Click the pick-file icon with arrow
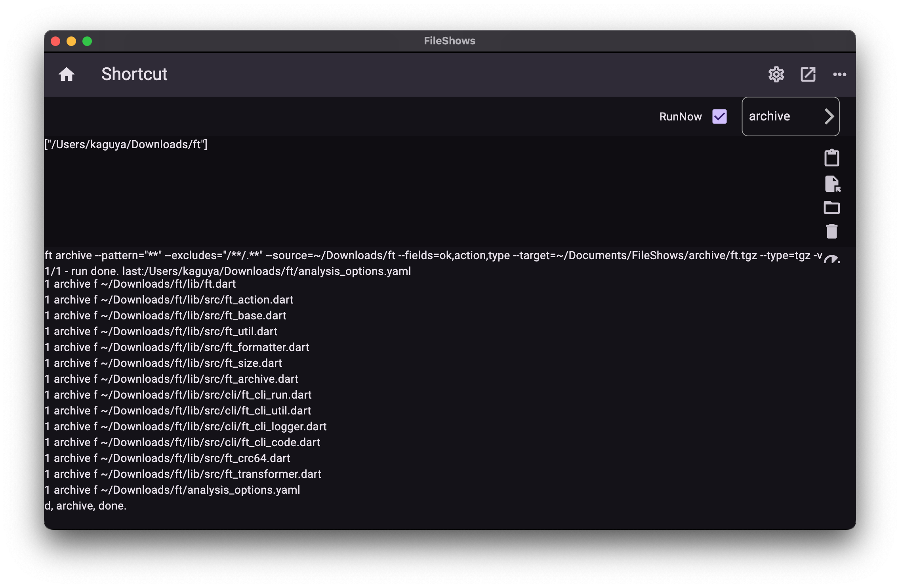 click(832, 184)
